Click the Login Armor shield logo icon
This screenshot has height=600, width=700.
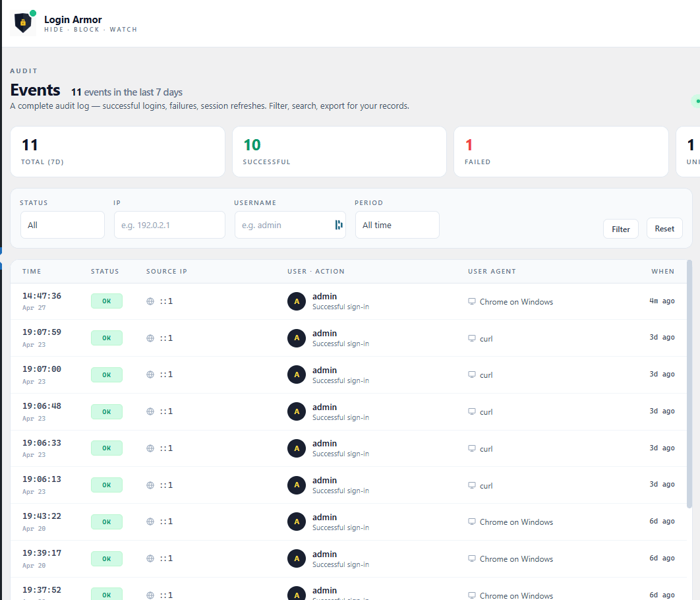pos(23,22)
